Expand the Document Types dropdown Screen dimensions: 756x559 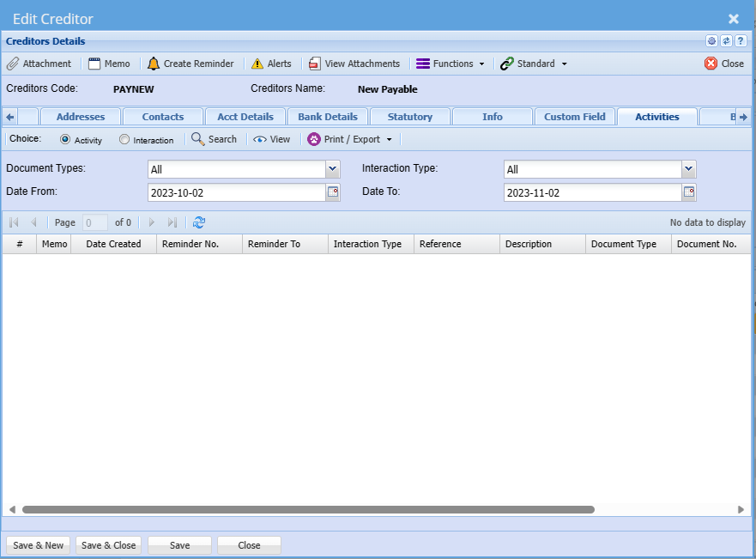(x=333, y=169)
